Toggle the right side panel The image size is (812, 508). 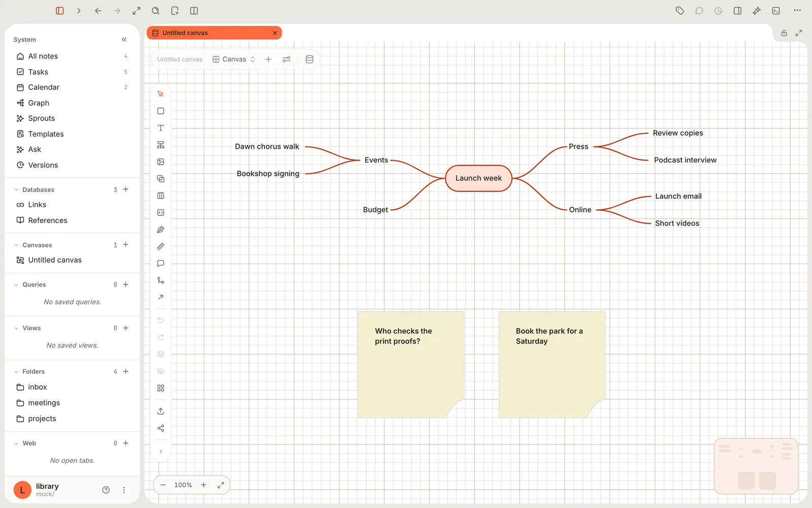(737, 11)
